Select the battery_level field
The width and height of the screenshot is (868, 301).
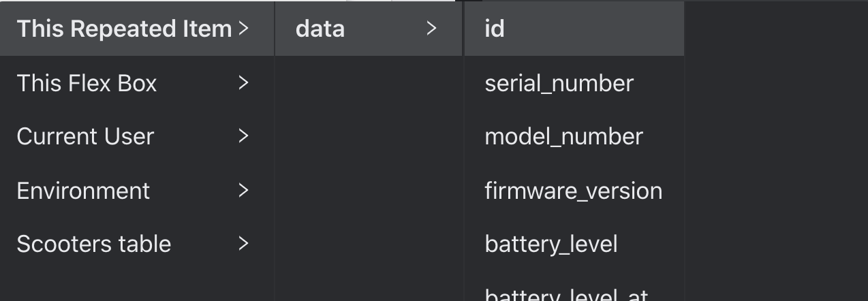coord(574,244)
